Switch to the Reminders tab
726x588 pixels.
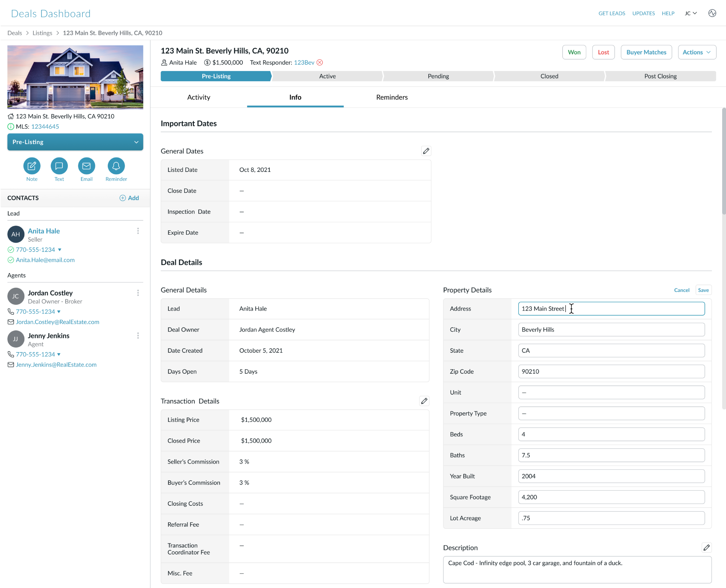click(392, 97)
